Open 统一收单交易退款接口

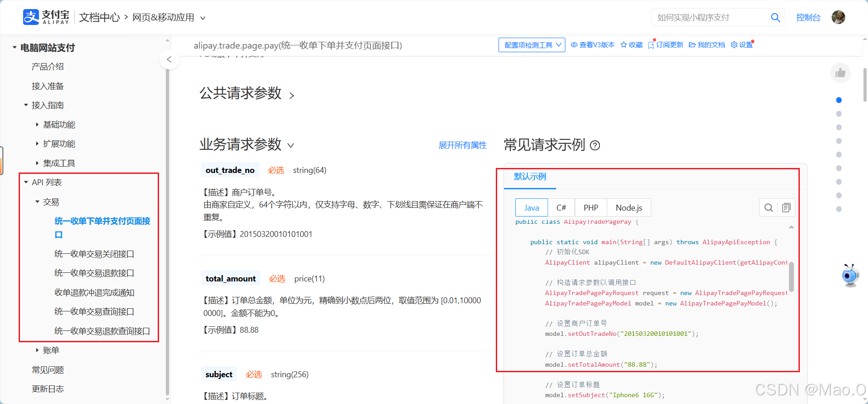pos(94,273)
